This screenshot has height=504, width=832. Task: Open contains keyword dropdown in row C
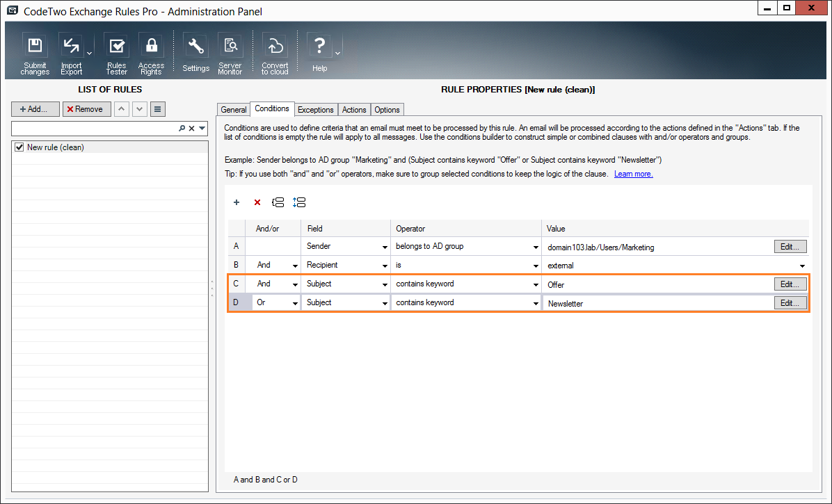pos(536,284)
